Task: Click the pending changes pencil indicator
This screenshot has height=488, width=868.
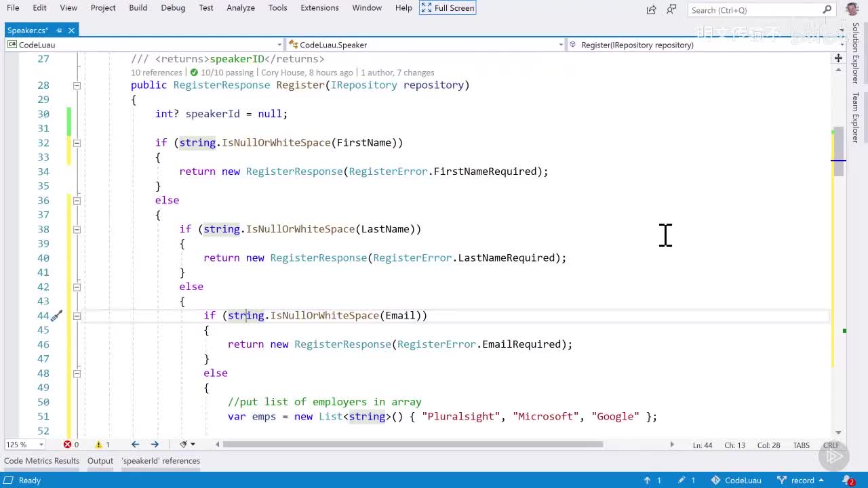Action: tap(686, 480)
